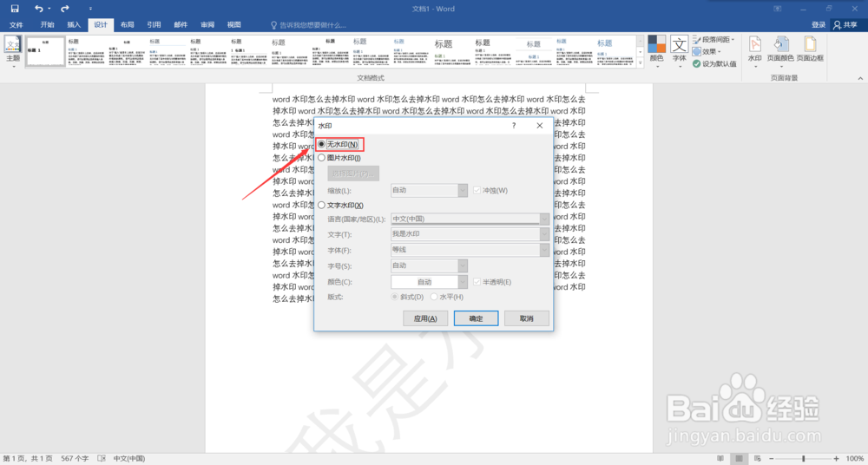Collapse the ribbon with the caret icon

point(860,79)
